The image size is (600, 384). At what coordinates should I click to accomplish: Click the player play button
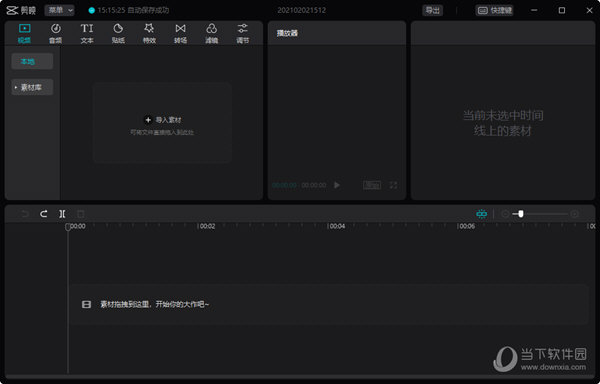click(337, 185)
